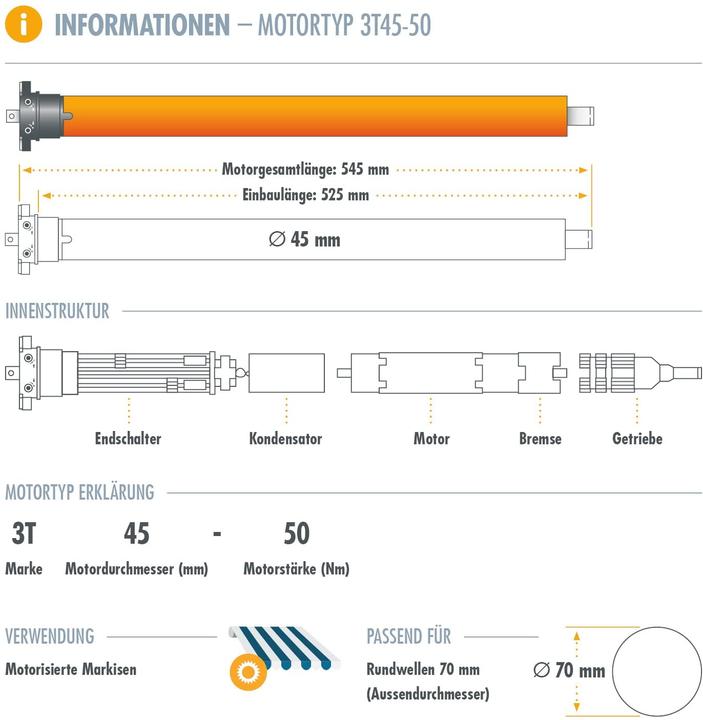Image resolution: width=703 pixels, height=720 pixels.
Task: Click the Motorgesamtlänge 545 mm label
Action: point(305,169)
